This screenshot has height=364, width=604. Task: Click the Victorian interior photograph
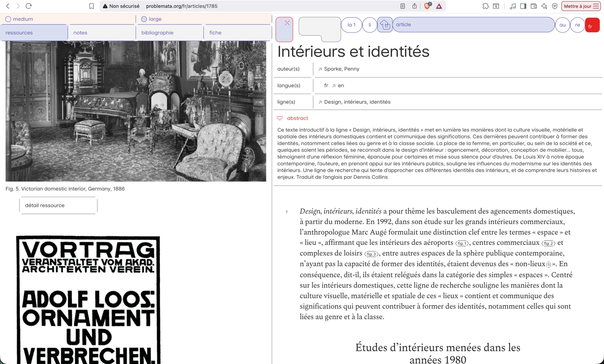pyautogui.click(x=136, y=111)
